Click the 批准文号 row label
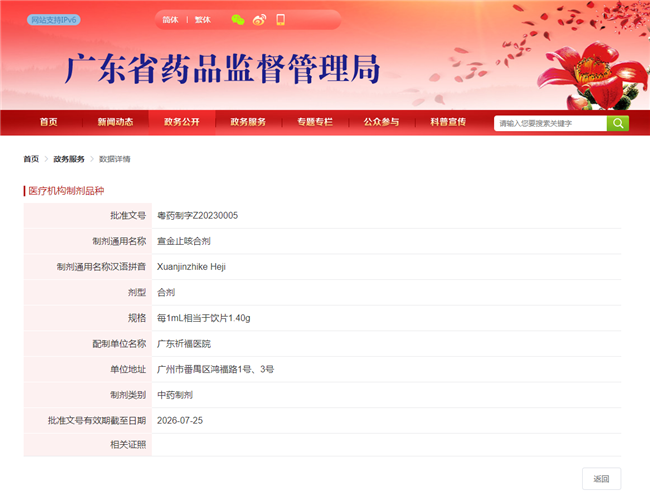This screenshot has height=503, width=650. tap(128, 216)
